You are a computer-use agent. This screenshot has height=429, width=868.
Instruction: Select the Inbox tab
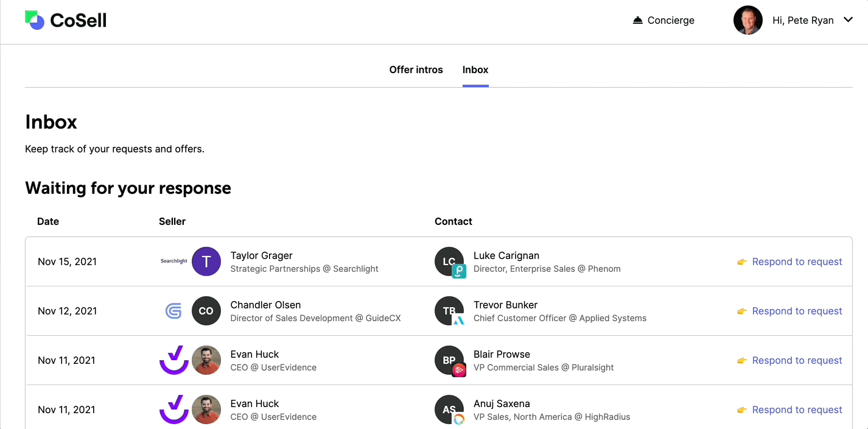475,69
